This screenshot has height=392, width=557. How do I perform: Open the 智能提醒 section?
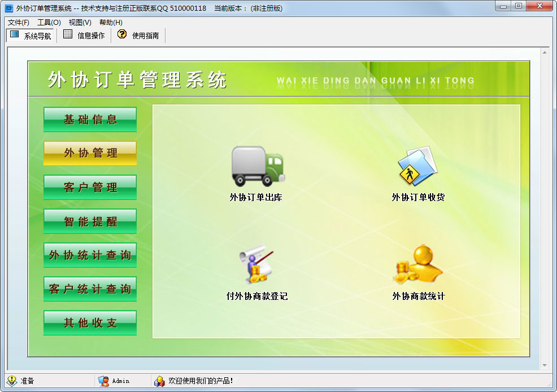point(90,221)
